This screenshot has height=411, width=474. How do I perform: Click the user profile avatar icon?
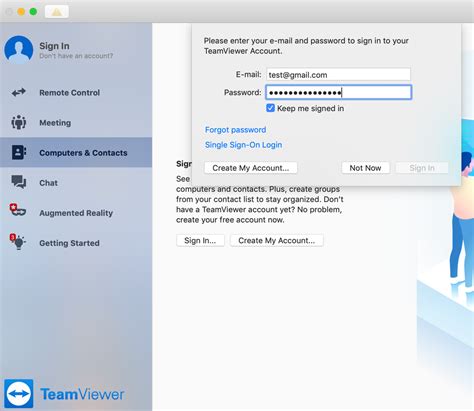pyautogui.click(x=19, y=50)
